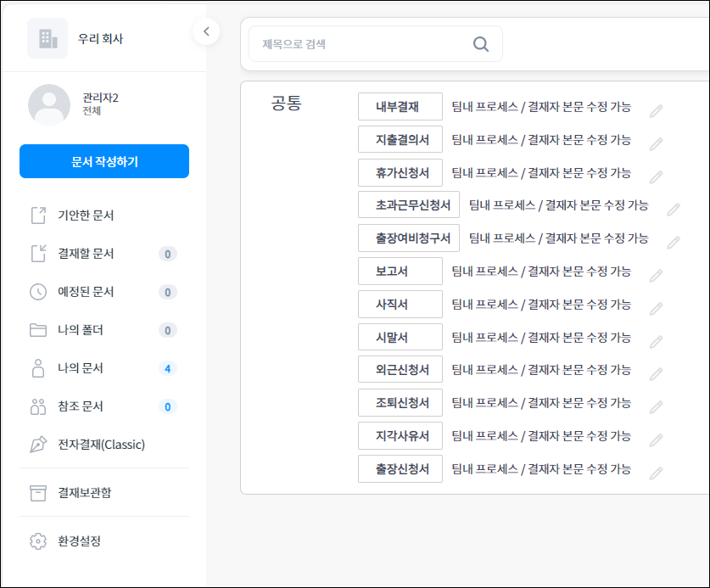
Task: Click the clock icon for 예정된 문서
Action: point(38,292)
